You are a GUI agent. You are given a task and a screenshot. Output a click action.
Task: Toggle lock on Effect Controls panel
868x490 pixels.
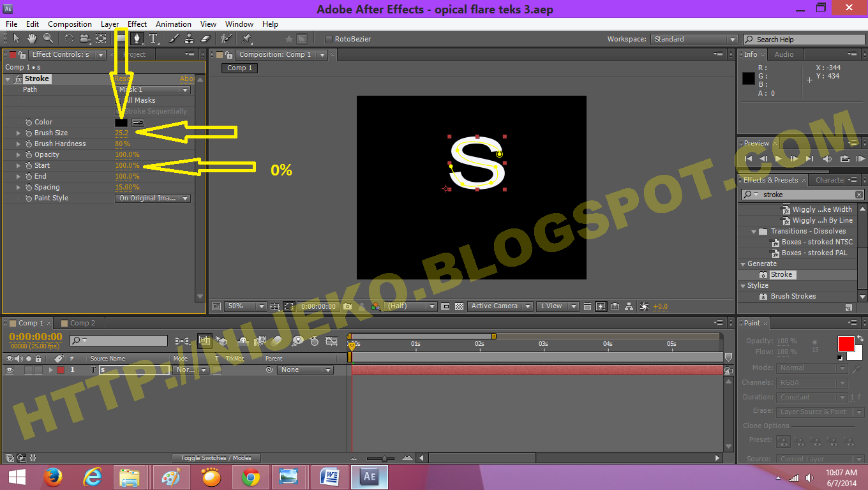[x=22, y=55]
